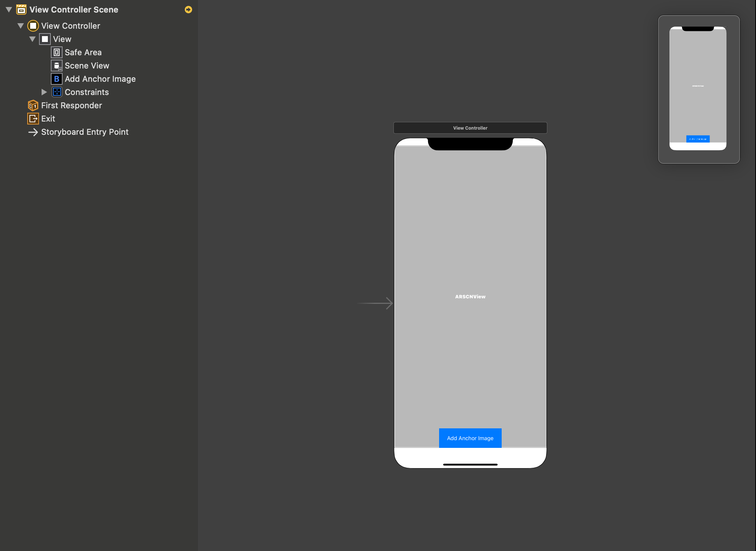Select the Safe Area outline row

point(83,52)
